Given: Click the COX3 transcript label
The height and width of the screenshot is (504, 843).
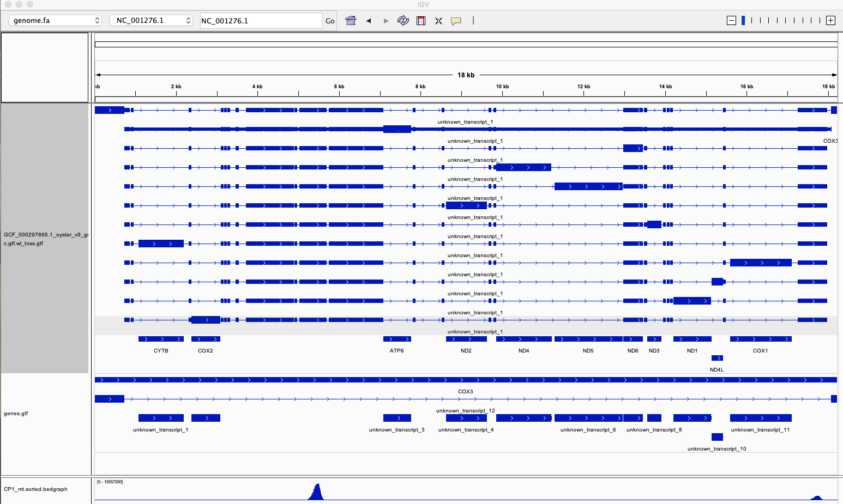Looking at the screenshot, I should tap(465, 391).
